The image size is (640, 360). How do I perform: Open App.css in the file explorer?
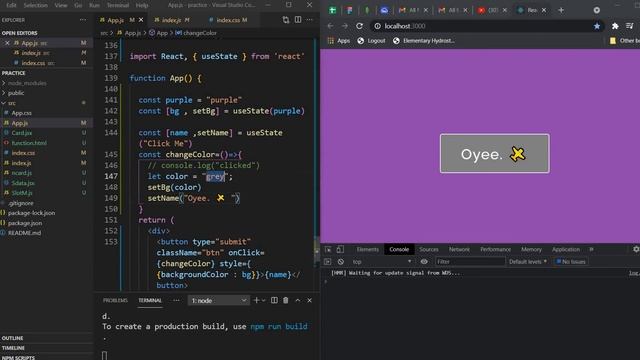point(21,113)
